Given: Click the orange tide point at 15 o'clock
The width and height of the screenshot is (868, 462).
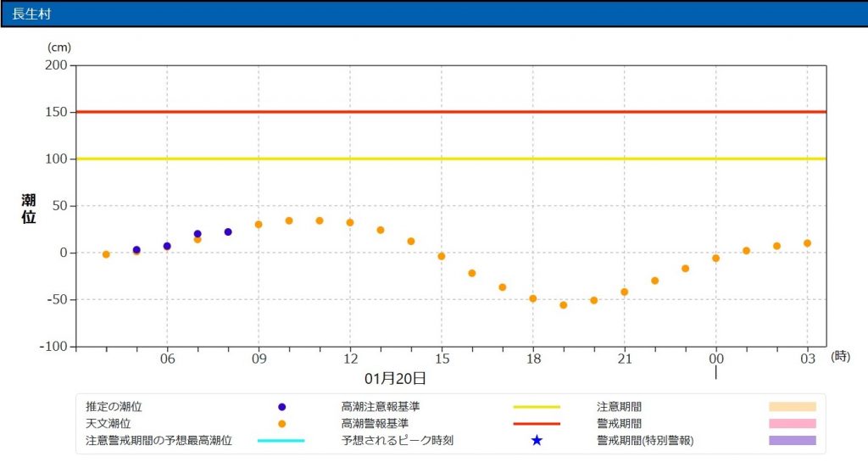Looking at the screenshot, I should (441, 256).
